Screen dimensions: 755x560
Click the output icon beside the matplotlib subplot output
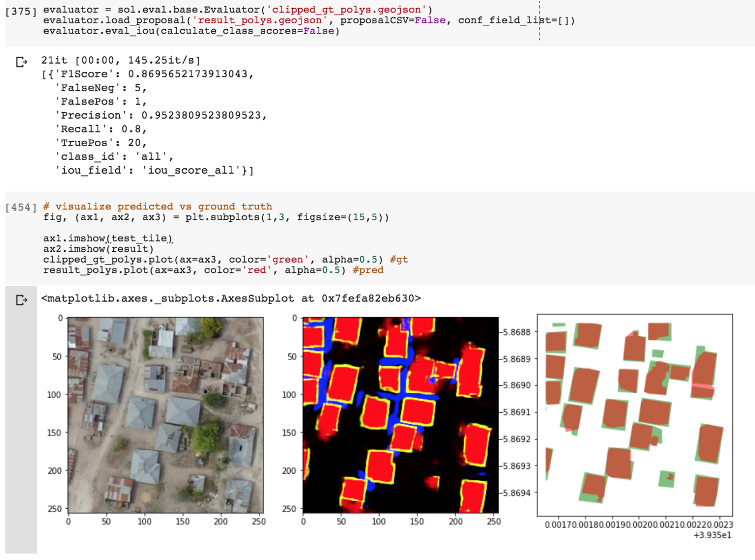[x=22, y=300]
